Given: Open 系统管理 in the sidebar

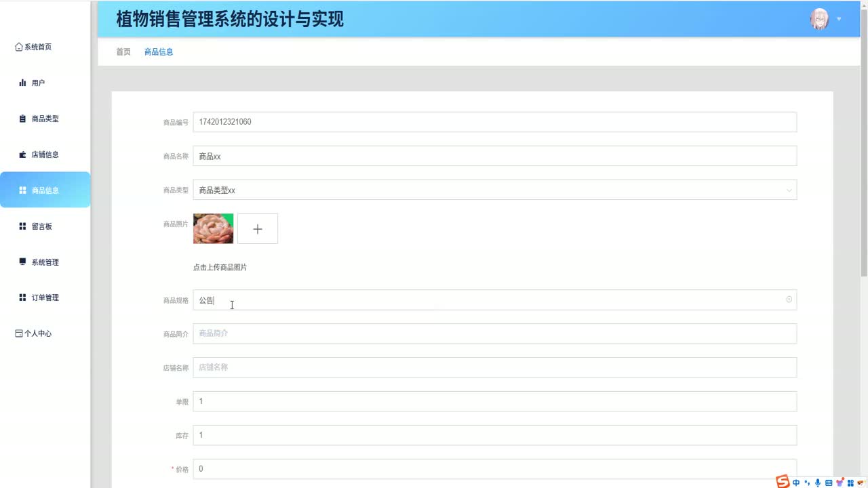Looking at the screenshot, I should (x=45, y=262).
